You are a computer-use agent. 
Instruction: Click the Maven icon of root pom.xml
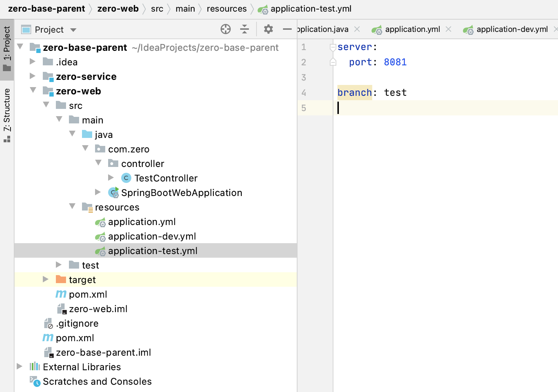point(48,338)
